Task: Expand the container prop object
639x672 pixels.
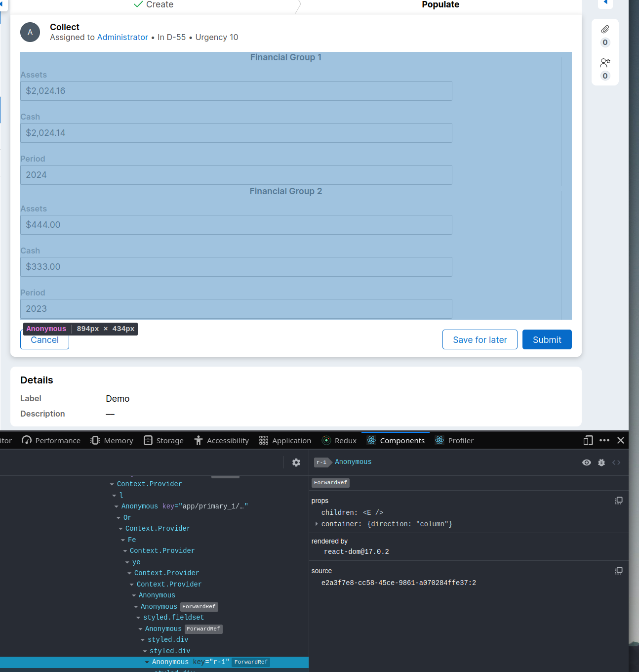Action: (x=317, y=524)
